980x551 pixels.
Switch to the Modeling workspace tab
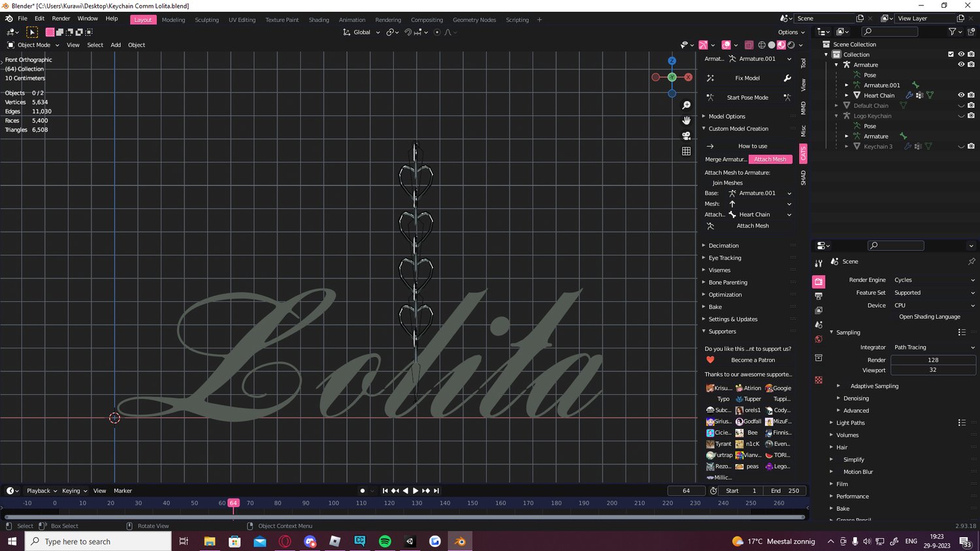[173, 20]
